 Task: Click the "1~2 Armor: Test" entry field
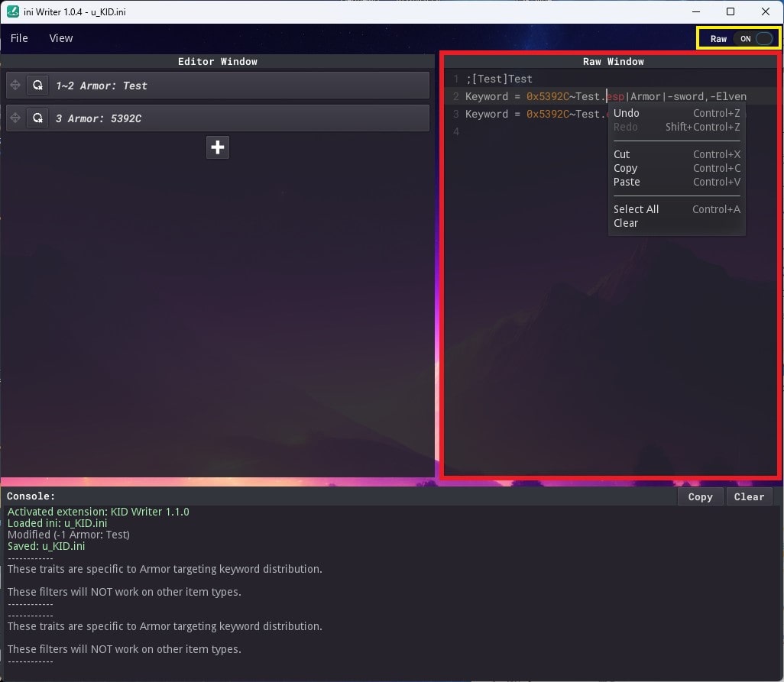(229, 85)
